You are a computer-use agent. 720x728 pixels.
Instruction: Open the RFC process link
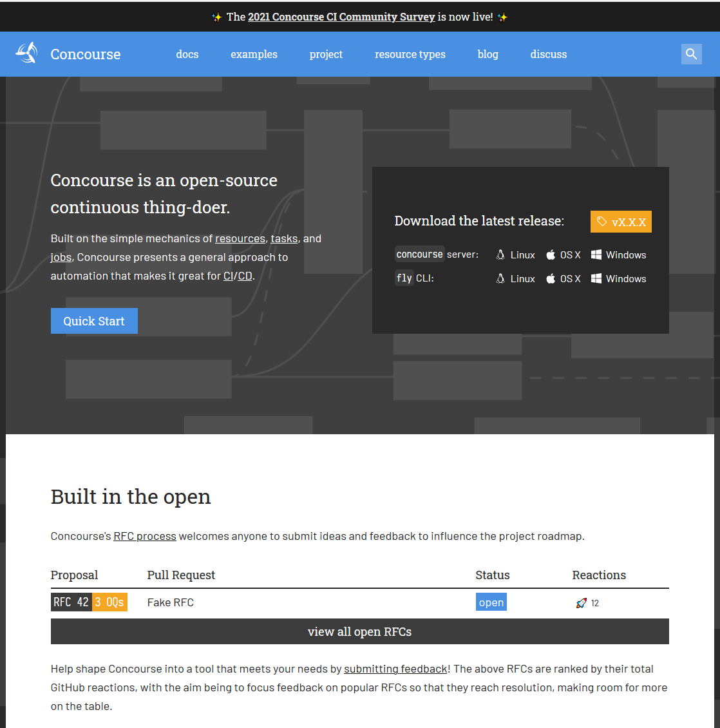point(145,536)
